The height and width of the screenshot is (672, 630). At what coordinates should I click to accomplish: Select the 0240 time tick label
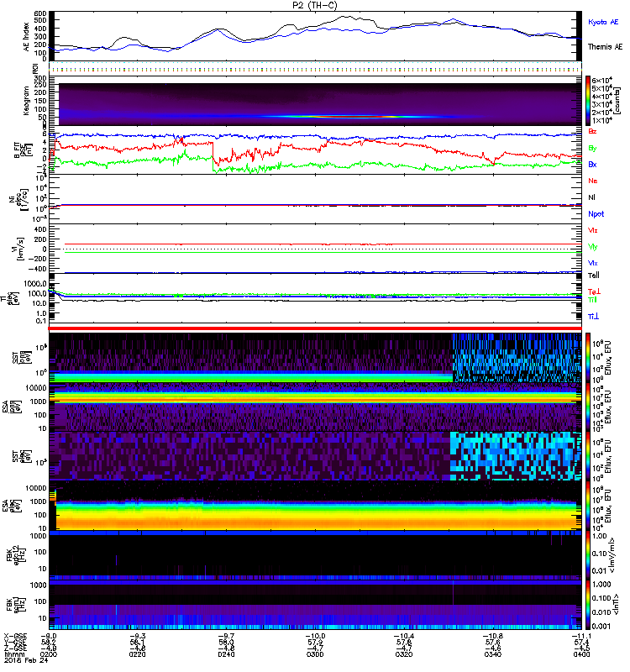coord(226,654)
